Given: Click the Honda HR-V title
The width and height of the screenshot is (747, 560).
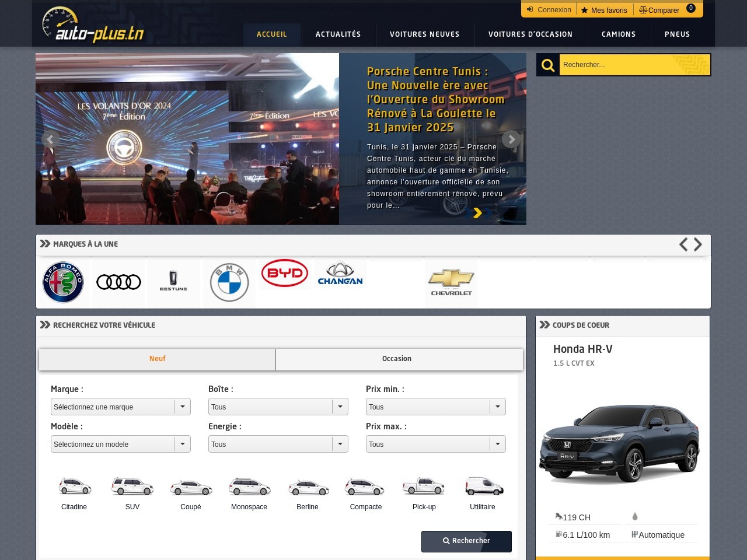Looking at the screenshot, I should pos(583,349).
